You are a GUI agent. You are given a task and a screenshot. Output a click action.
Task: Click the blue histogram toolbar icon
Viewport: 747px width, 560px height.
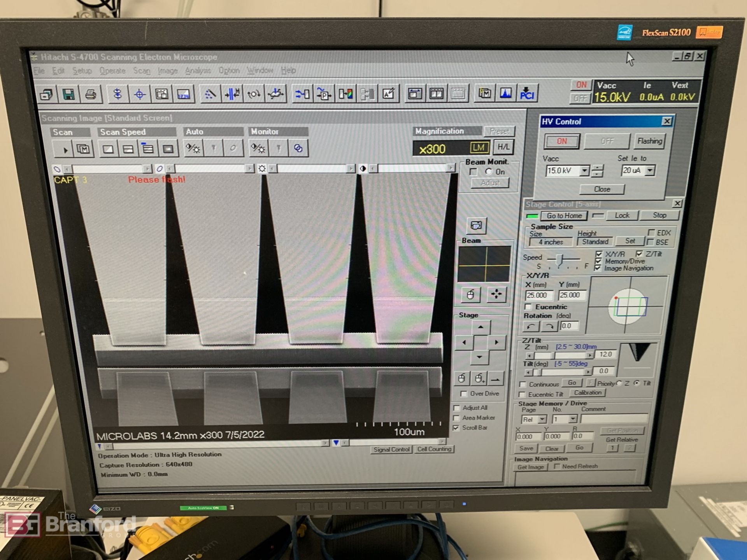coord(505,94)
